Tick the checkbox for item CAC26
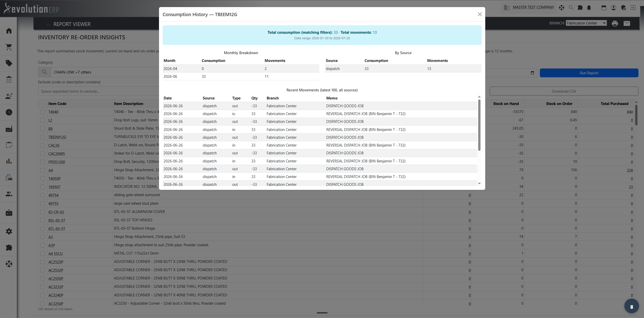The image size is (644, 318). click(x=43, y=145)
